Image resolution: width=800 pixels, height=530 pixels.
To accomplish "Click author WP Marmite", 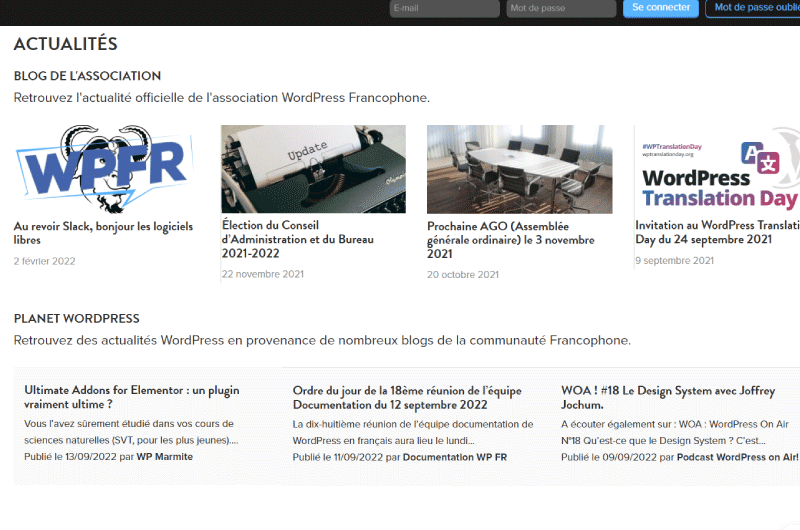I will 164,457.
